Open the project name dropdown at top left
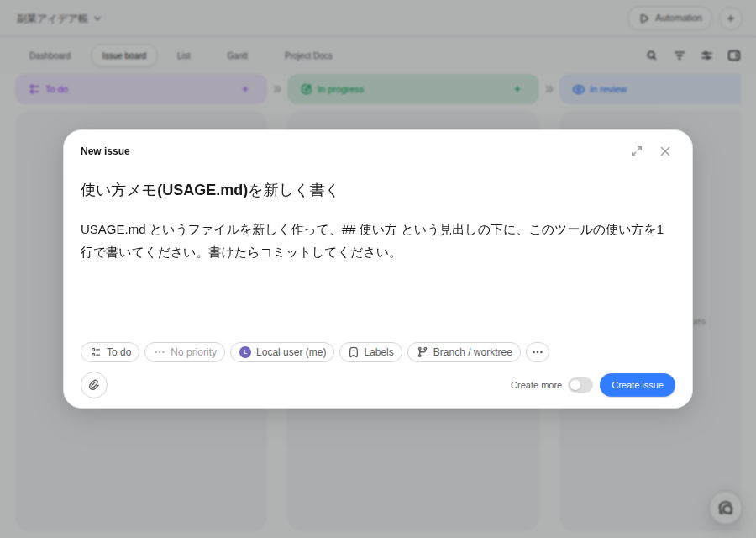The image size is (756, 538). tap(59, 18)
